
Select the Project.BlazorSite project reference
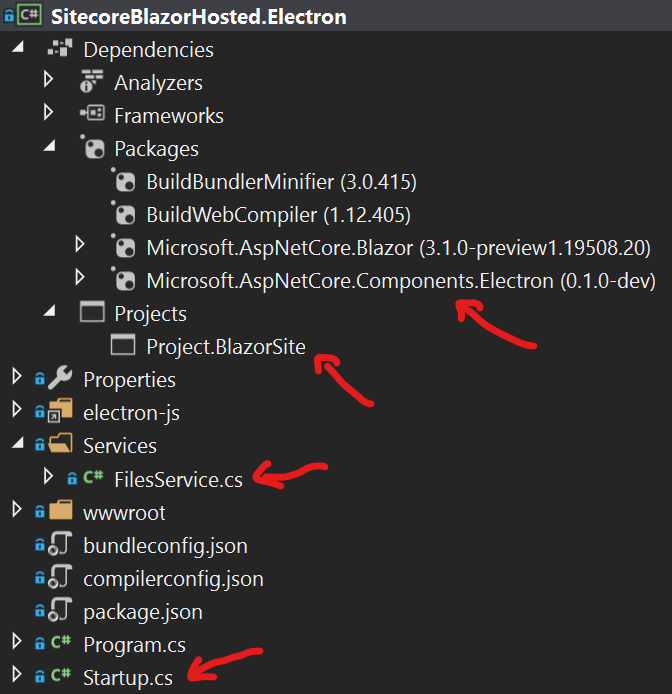coord(226,347)
